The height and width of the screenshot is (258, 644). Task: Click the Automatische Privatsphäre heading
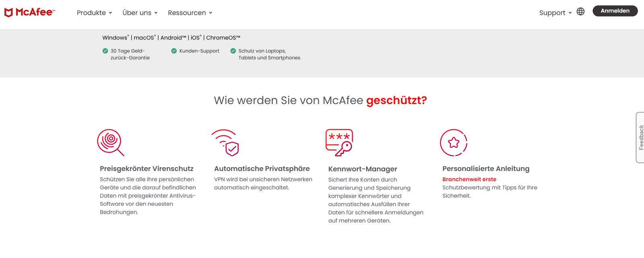click(x=262, y=169)
